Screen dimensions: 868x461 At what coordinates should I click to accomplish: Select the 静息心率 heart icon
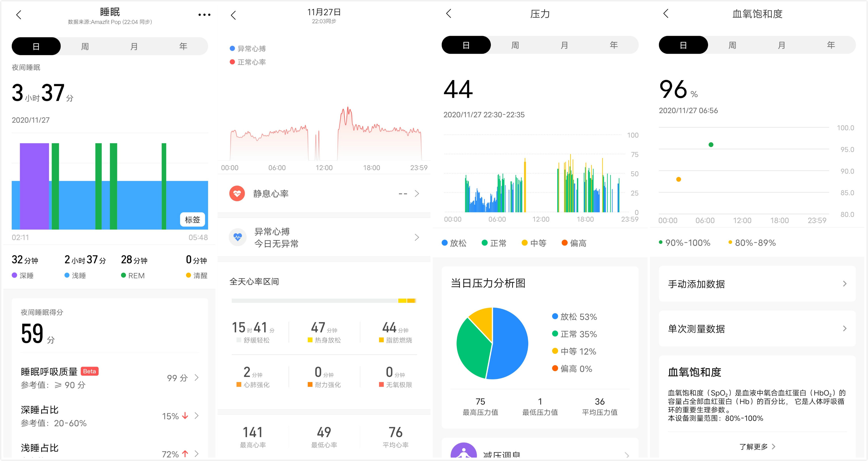point(238,193)
